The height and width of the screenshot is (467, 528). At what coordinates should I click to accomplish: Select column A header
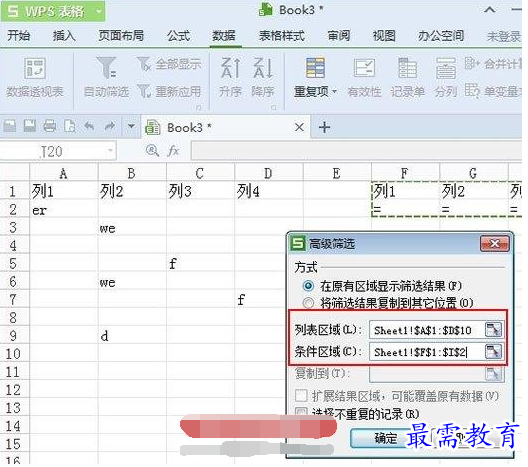tap(64, 174)
